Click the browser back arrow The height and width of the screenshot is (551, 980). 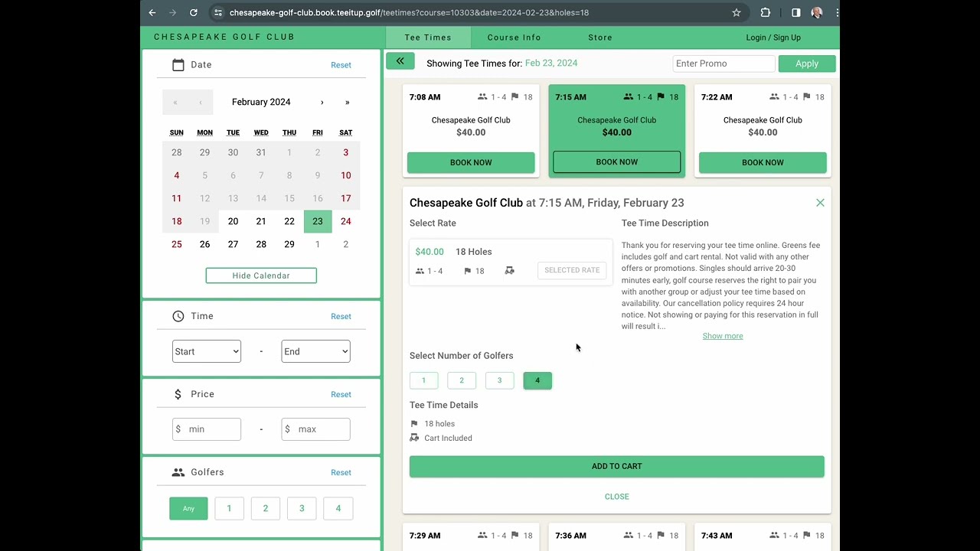coord(152,12)
